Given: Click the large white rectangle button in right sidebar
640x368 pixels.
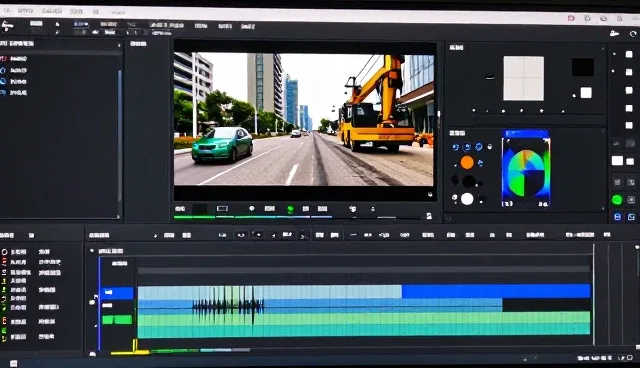Looking at the screenshot, I should [x=617, y=161].
